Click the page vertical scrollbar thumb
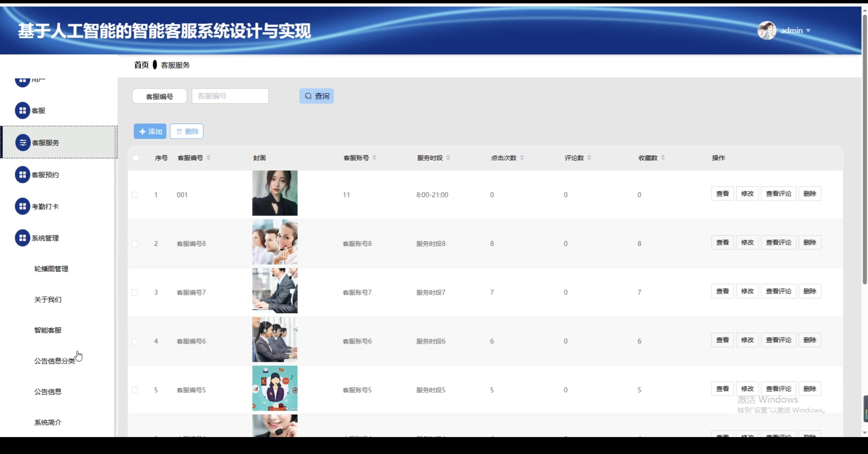The height and width of the screenshot is (454, 868). pyautogui.click(x=865, y=149)
